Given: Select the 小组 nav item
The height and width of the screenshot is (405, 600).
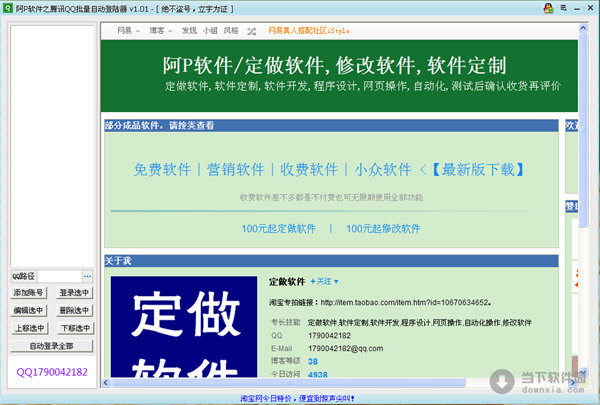Looking at the screenshot, I should coord(210,31).
